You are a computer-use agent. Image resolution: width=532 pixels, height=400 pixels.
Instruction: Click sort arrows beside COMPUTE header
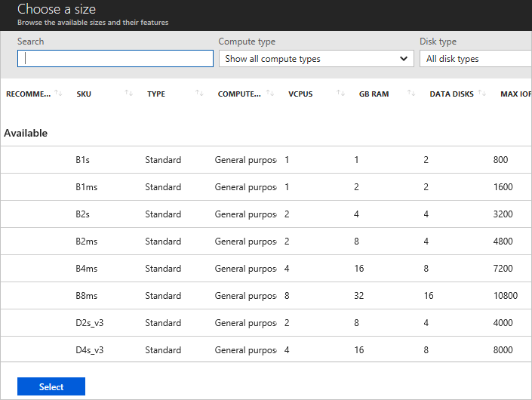(270, 94)
